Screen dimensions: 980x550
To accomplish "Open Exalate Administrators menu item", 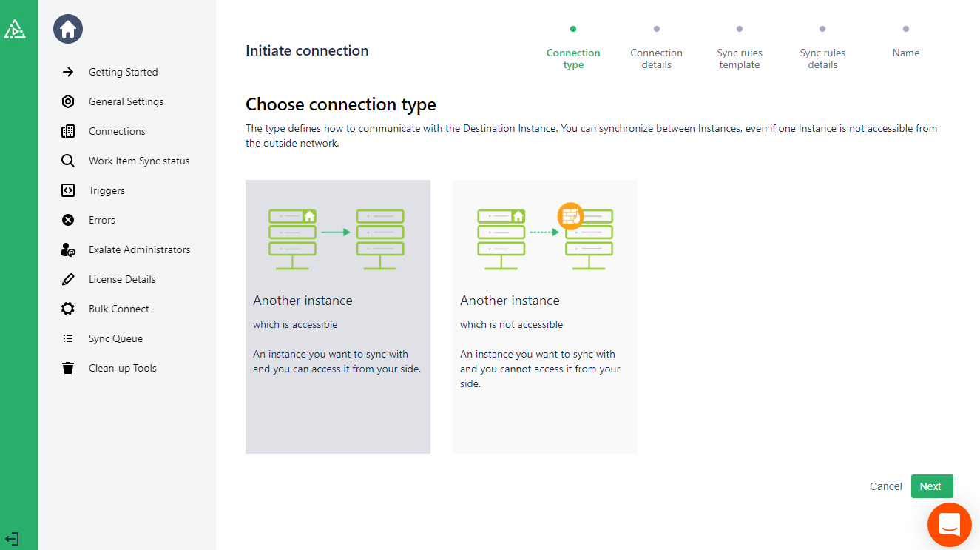I will coord(139,249).
